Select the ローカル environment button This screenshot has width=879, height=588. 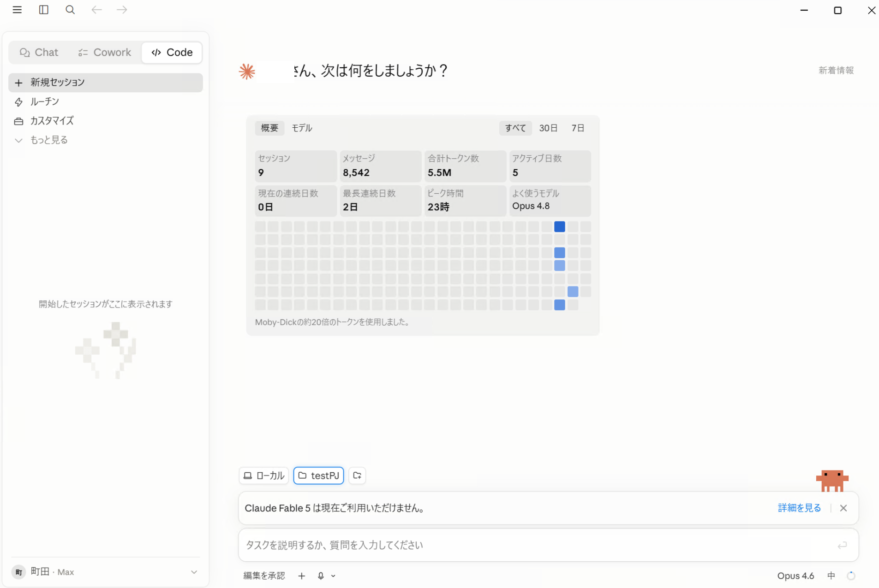pyautogui.click(x=264, y=475)
